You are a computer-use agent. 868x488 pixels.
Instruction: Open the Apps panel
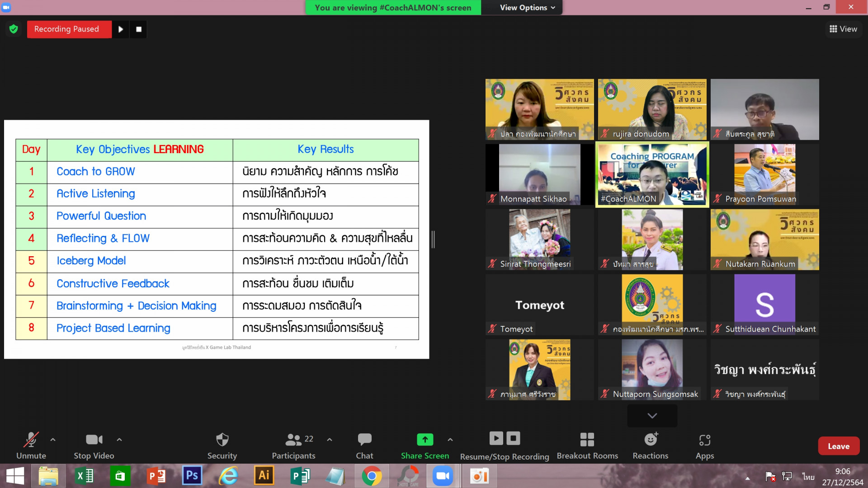704,445
